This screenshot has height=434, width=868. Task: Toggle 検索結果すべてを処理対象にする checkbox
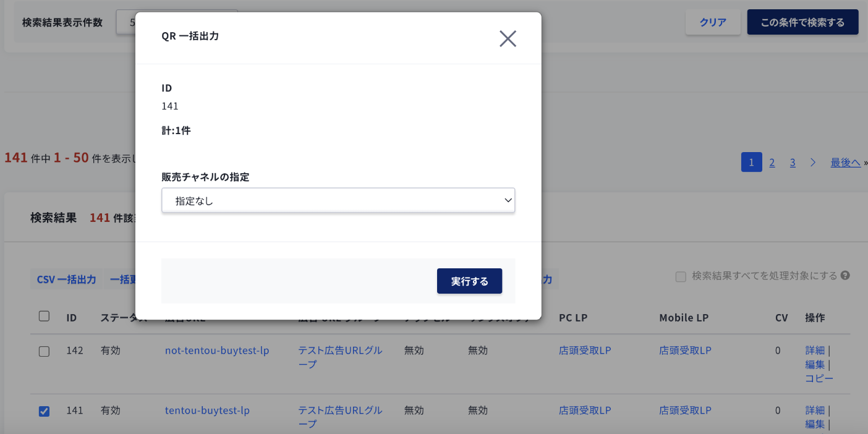[x=681, y=276]
